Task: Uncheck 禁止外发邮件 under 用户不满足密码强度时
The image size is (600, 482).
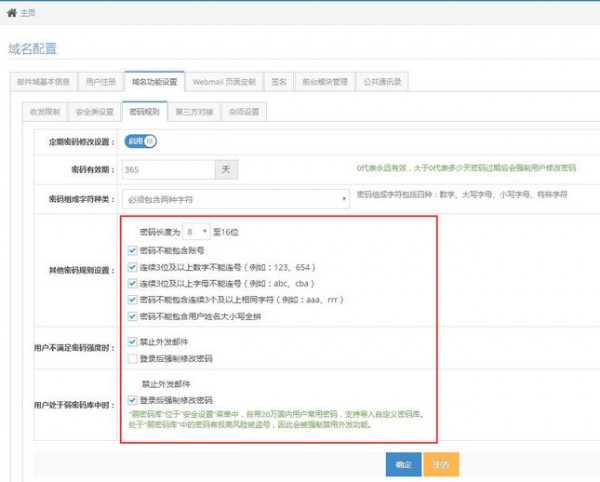Action: [132, 342]
